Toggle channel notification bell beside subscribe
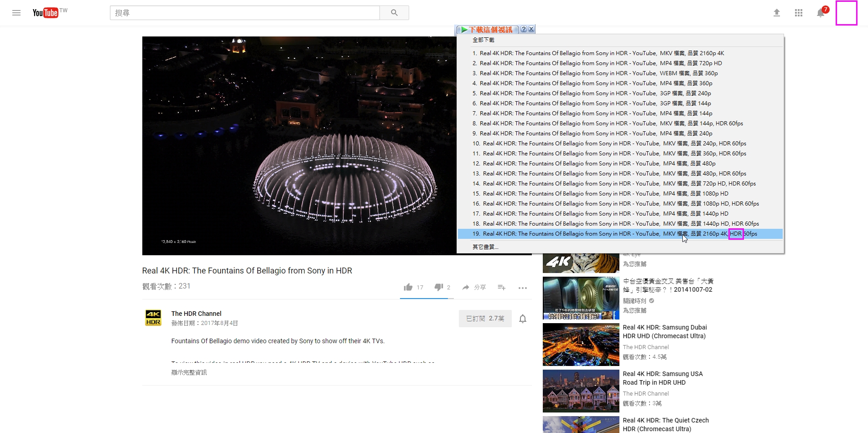Viewport: 868px width, 433px height. 523,319
